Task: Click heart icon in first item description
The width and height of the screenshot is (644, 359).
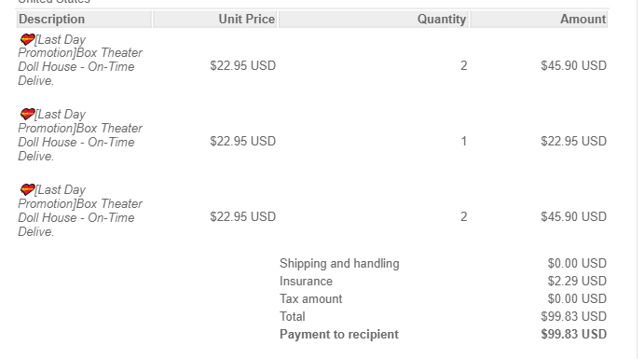Action: (28, 39)
